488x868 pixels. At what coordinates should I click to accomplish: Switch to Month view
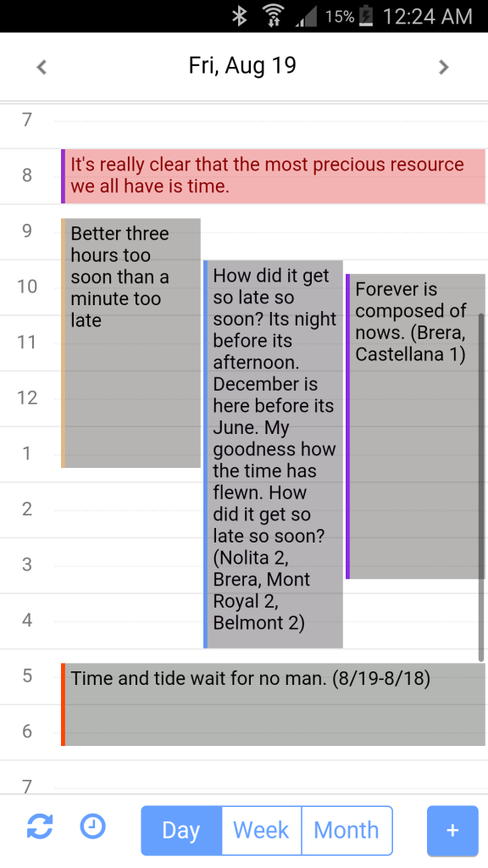click(347, 831)
